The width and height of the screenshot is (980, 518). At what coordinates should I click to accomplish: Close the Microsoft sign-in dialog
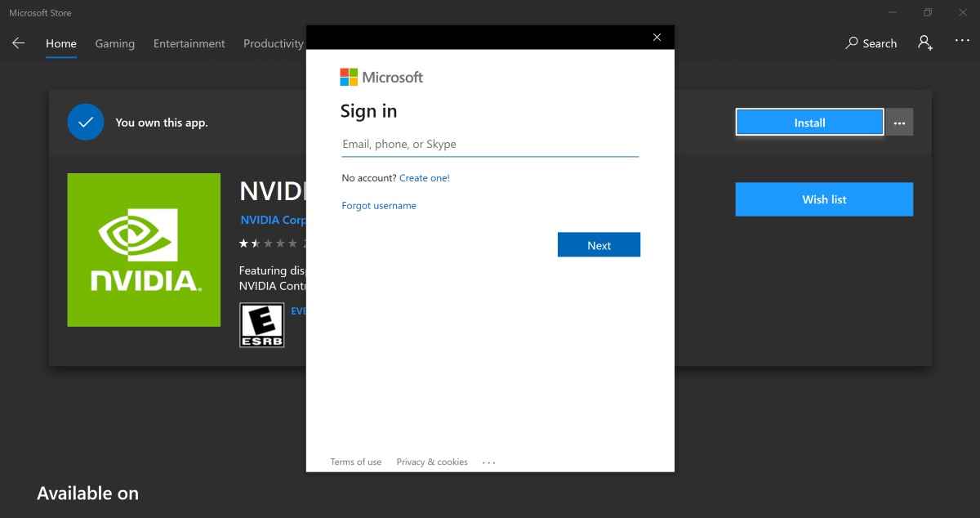657,37
